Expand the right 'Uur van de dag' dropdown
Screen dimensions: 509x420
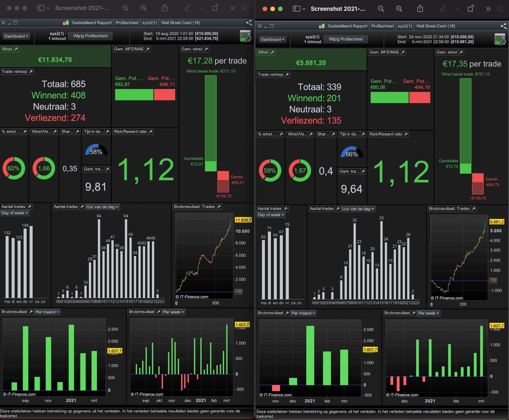pyautogui.click(x=358, y=209)
